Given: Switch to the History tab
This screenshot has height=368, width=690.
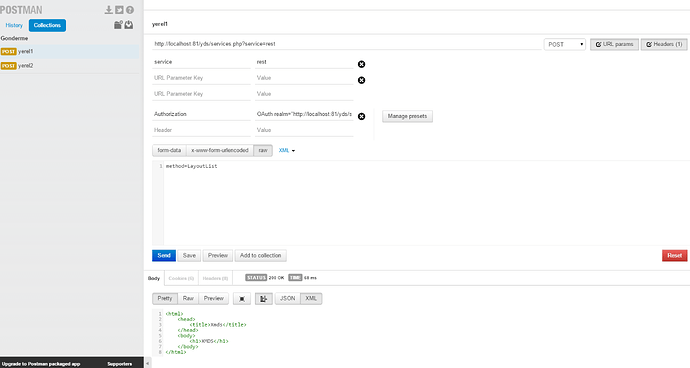Looking at the screenshot, I should [x=14, y=25].
